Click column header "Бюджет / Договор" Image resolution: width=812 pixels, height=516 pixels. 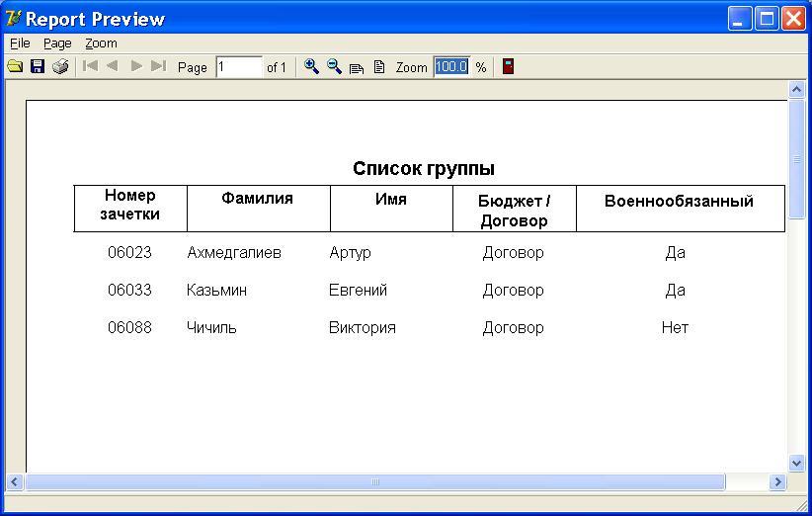pyautogui.click(x=514, y=211)
